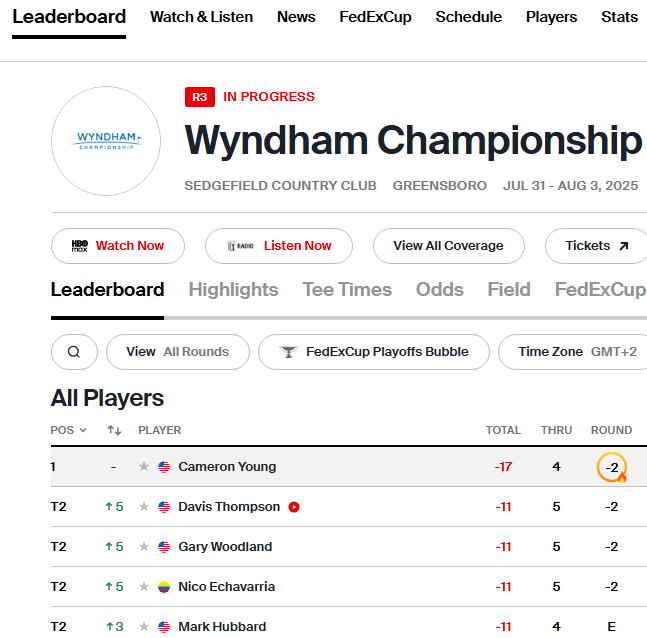Click the position movement sort arrows icon

point(114,430)
